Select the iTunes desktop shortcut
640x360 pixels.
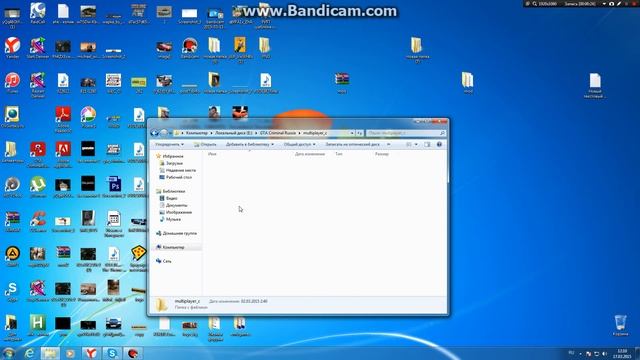pyautogui.click(x=12, y=83)
